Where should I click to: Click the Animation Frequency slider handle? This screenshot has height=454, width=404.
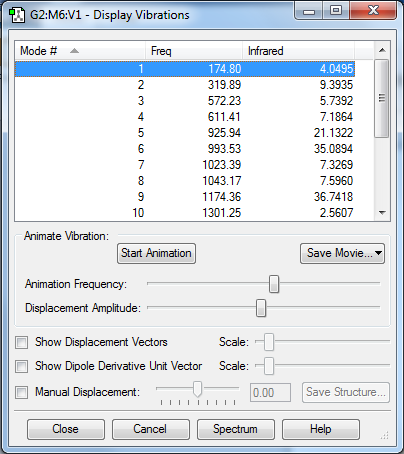pyautogui.click(x=274, y=284)
